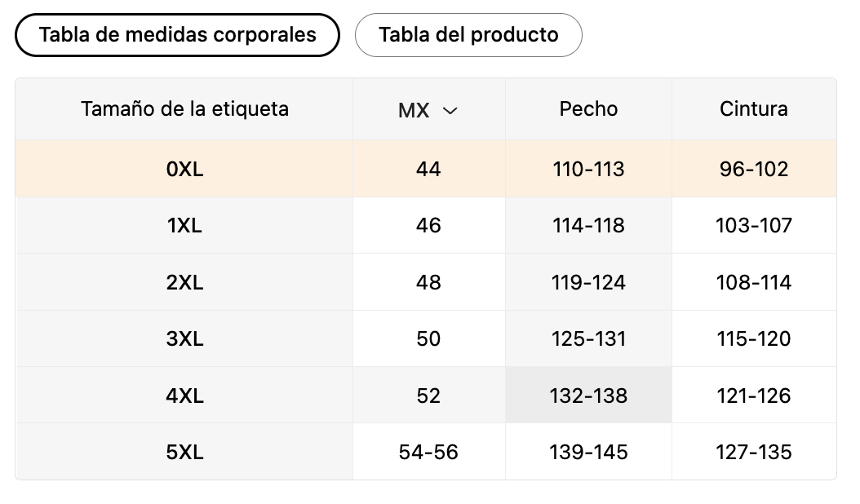Click the Cintura column header
This screenshot has width=860, height=504.
click(754, 109)
